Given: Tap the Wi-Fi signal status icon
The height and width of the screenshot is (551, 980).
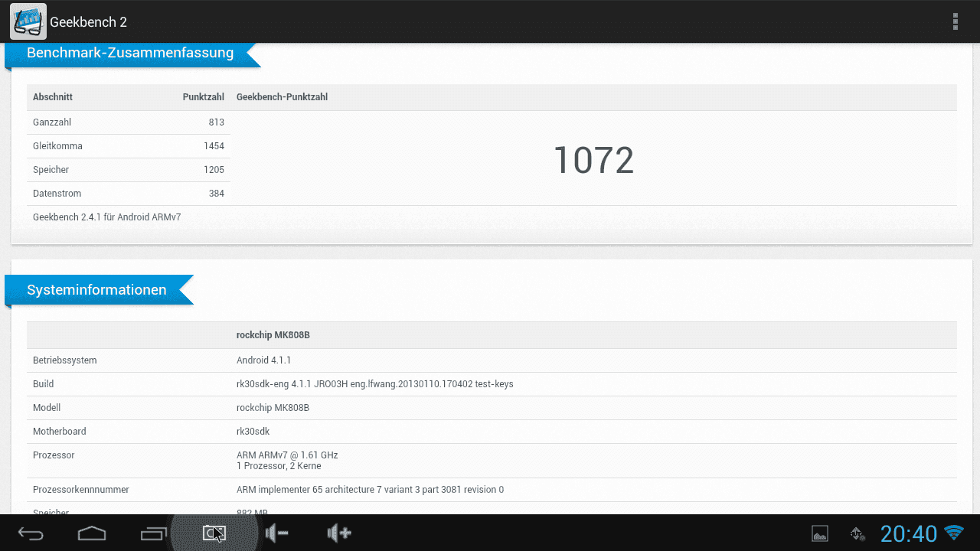Looking at the screenshot, I should pos(954,532).
